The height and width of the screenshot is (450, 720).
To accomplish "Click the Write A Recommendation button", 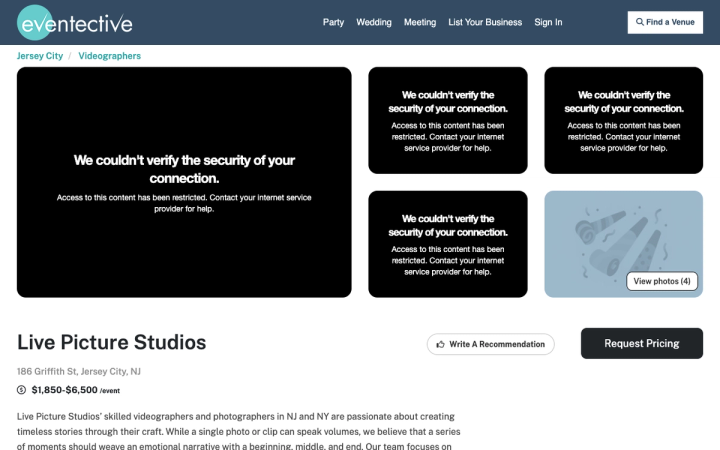I will click(490, 344).
